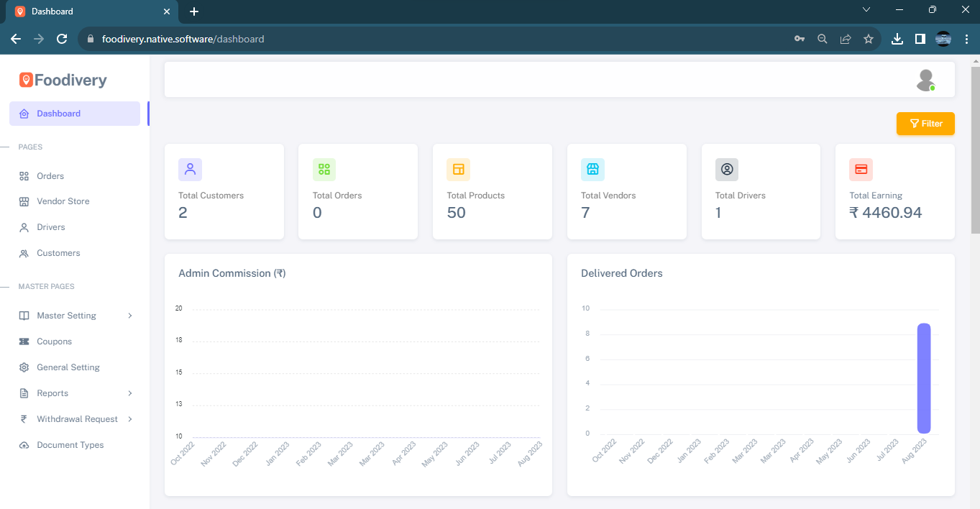The width and height of the screenshot is (980, 509).
Task: Click the Total Earning value ₹ 4460.94
Action: click(x=886, y=213)
